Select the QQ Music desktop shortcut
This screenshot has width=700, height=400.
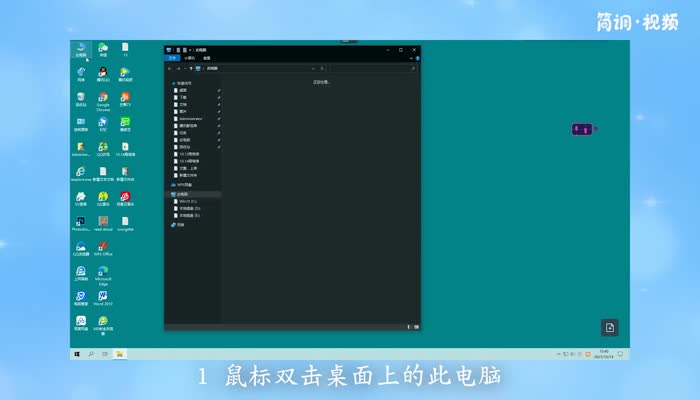tap(103, 199)
